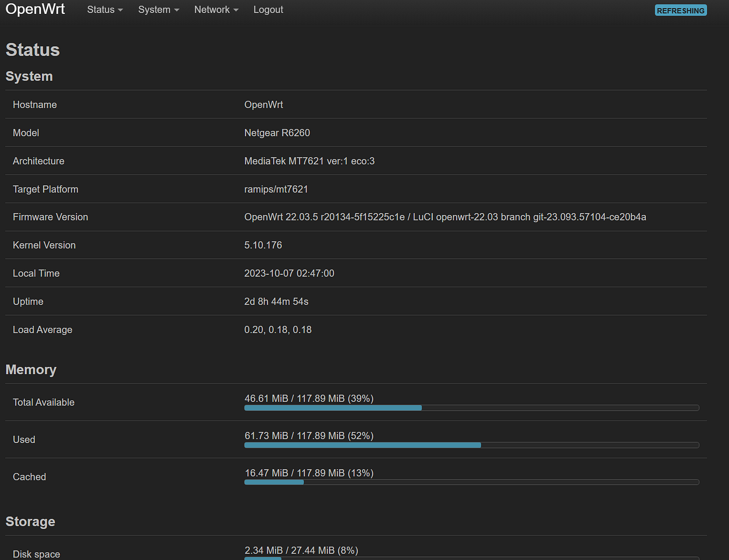Click the Firmware Version text
729x560 pixels.
pos(50,217)
